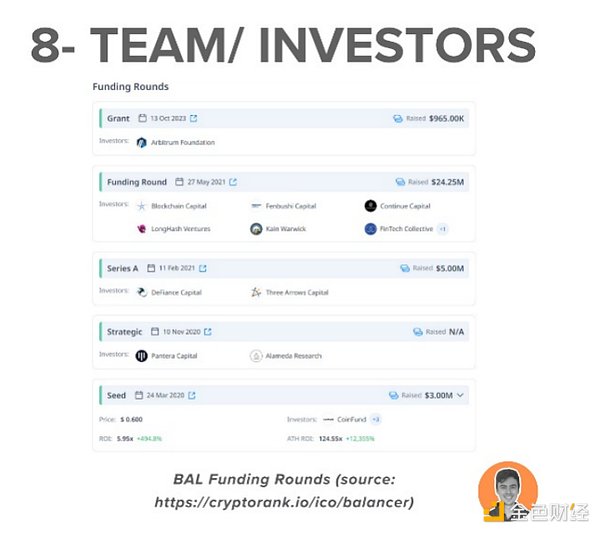Click the Arbitrum Foundation logo
The width and height of the screenshot is (600, 533).
(x=142, y=142)
